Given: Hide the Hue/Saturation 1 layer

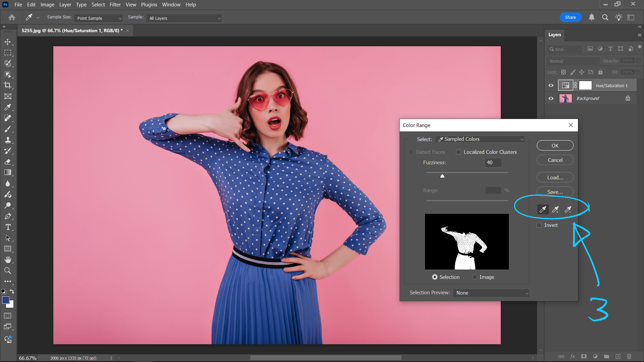Looking at the screenshot, I should 551,85.
